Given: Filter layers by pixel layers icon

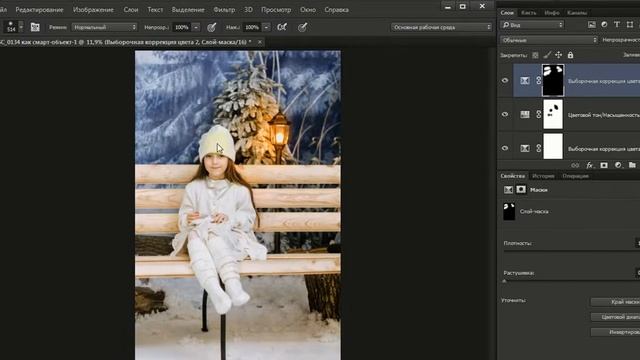Looking at the screenshot, I should coord(591,25).
